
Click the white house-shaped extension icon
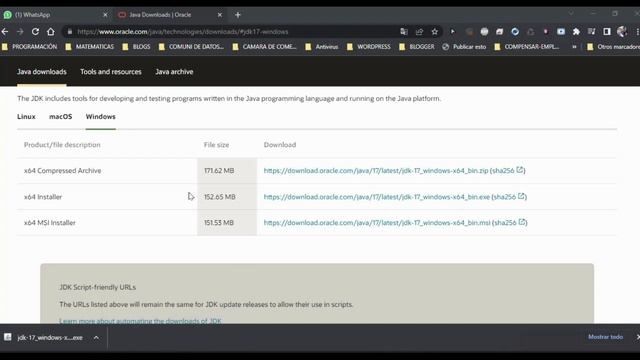pos(500,31)
